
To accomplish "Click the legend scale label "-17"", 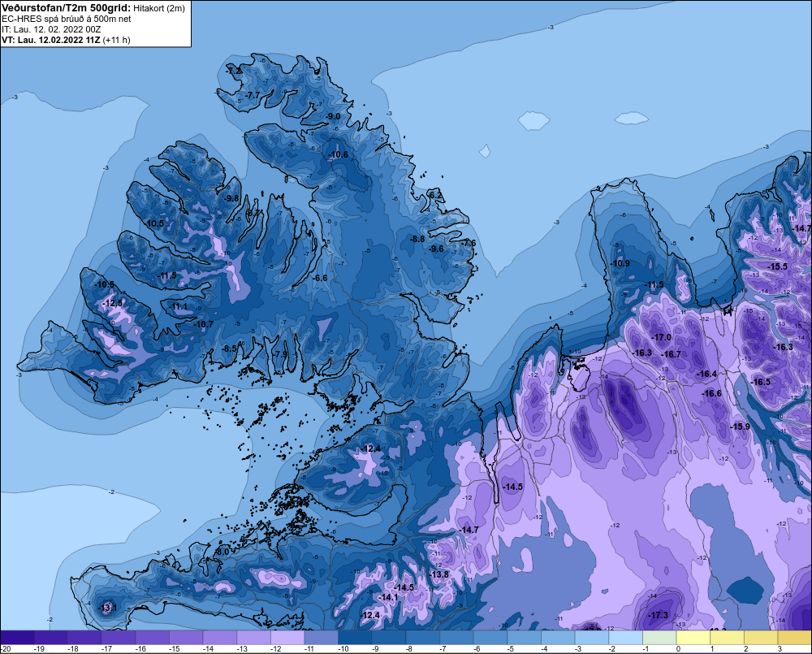I will (106, 649).
